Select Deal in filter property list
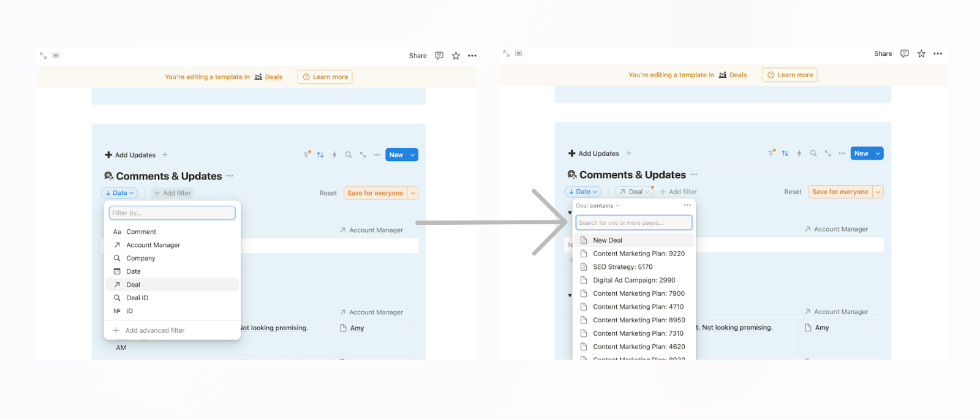The height and width of the screenshot is (419, 980). (172, 285)
